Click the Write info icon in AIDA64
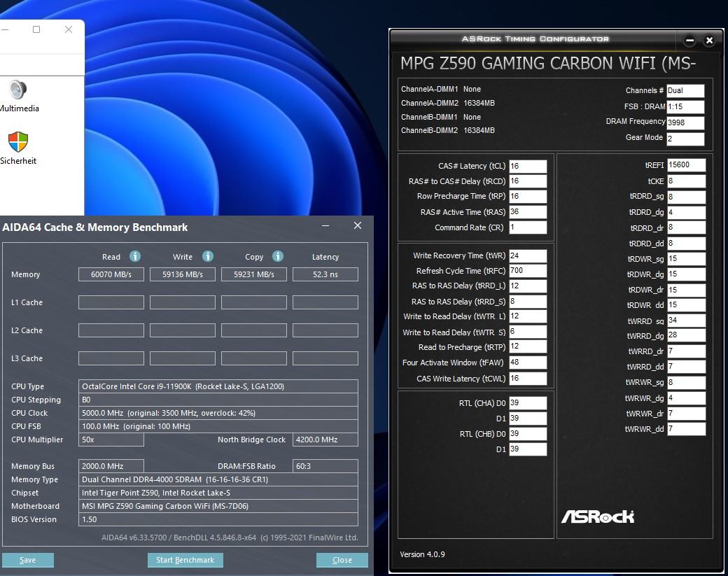The image size is (728, 576). click(207, 256)
